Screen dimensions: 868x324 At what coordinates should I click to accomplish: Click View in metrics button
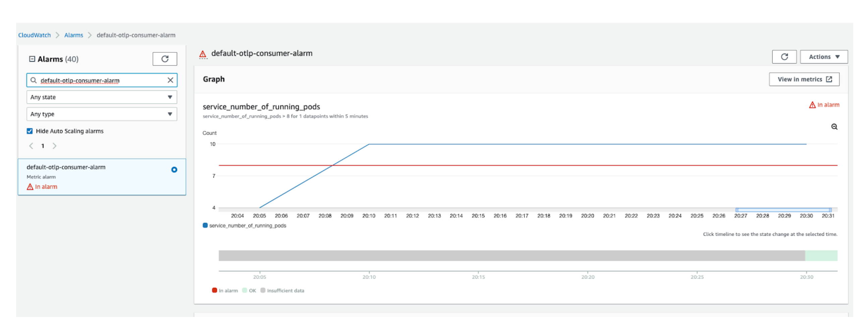(804, 79)
